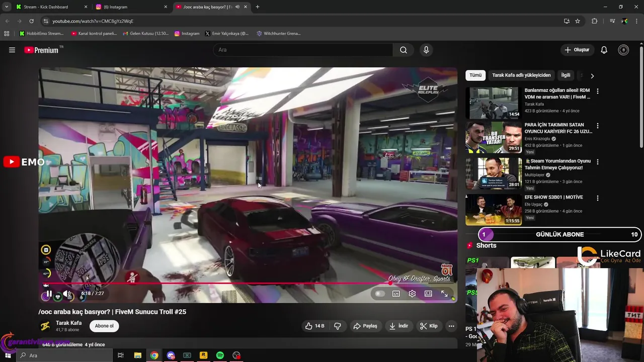Open a new browser tab with plus
Viewport: 644px width, 362px height.
point(258,7)
